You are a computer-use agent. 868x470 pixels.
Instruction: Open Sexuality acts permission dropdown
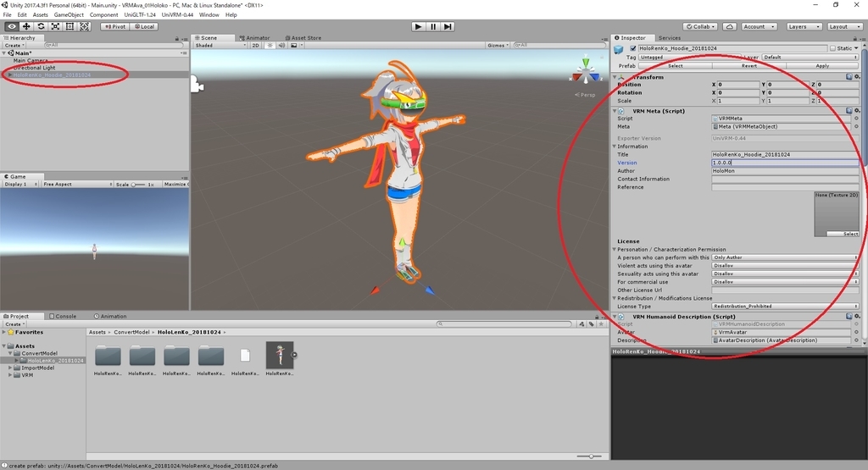(x=785, y=274)
